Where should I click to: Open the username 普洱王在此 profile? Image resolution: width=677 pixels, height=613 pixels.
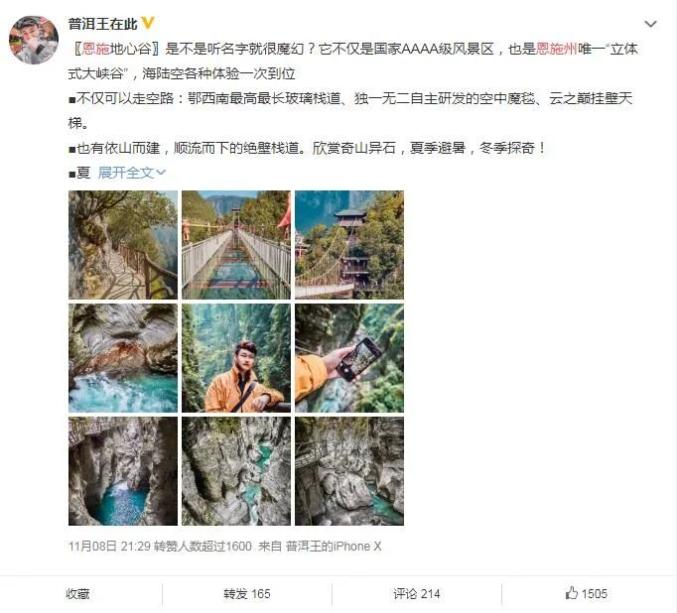(x=103, y=23)
